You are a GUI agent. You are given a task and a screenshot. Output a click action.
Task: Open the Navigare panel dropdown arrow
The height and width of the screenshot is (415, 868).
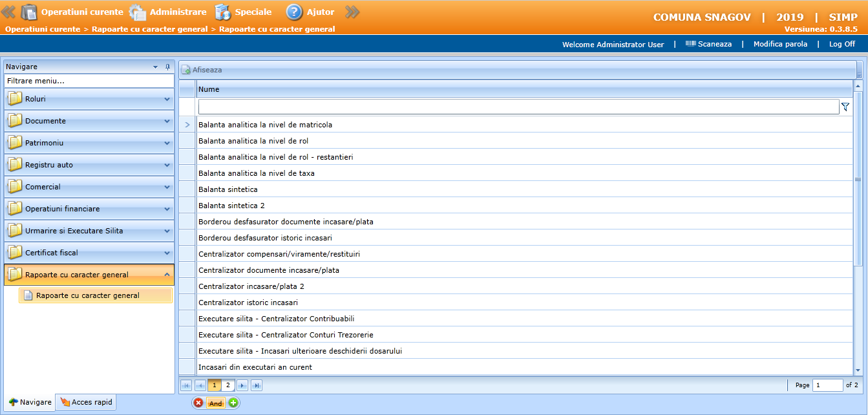pyautogui.click(x=155, y=67)
